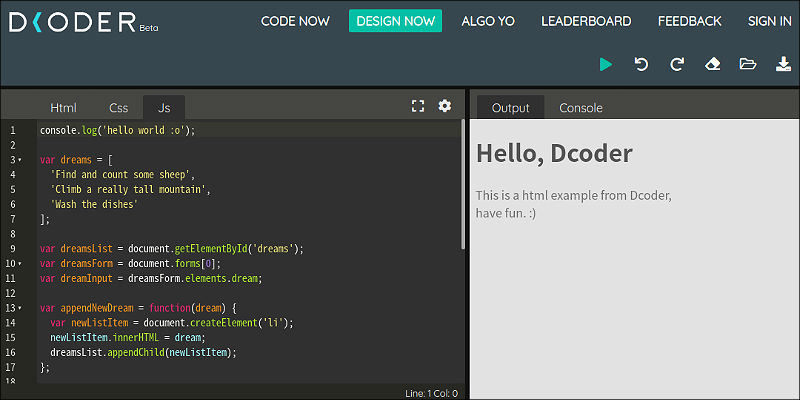Clear the editor with the eraser icon
The image size is (800, 400).
coord(712,64)
